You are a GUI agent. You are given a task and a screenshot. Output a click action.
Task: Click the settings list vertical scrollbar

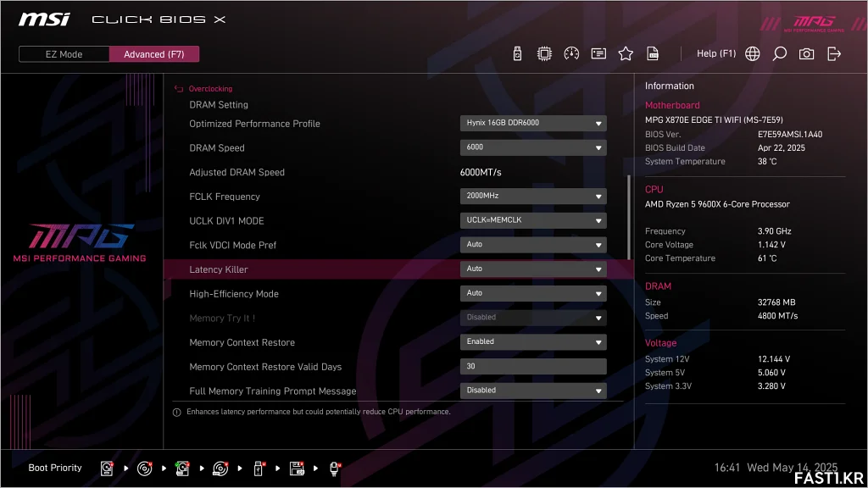point(629,217)
